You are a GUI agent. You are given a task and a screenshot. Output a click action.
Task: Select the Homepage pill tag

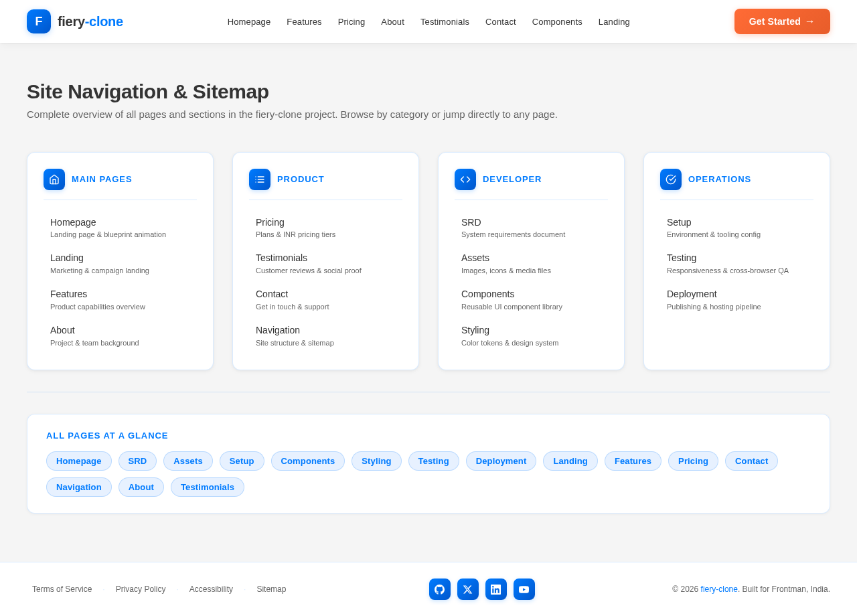(x=79, y=461)
